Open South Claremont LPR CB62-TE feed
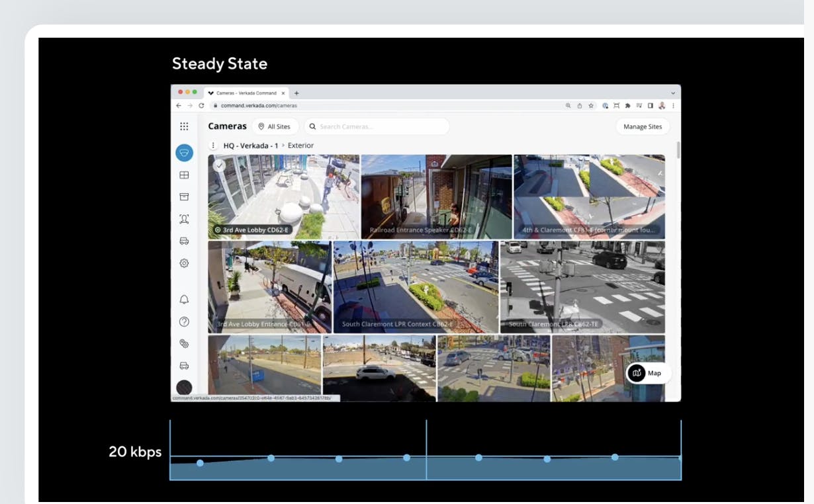The width and height of the screenshot is (814, 504). 582,286
